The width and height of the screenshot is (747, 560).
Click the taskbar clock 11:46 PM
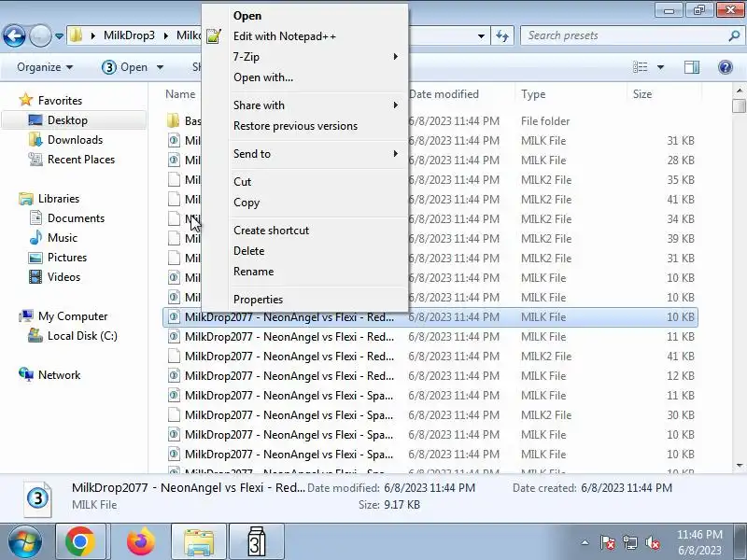click(699, 534)
